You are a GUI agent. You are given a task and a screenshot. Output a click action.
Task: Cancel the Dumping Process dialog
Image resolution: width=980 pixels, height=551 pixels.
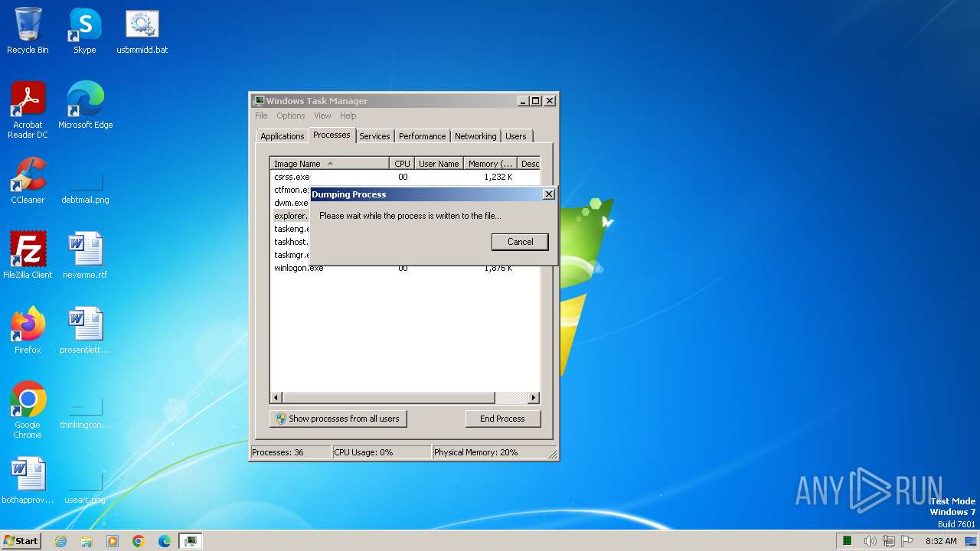[x=520, y=242]
